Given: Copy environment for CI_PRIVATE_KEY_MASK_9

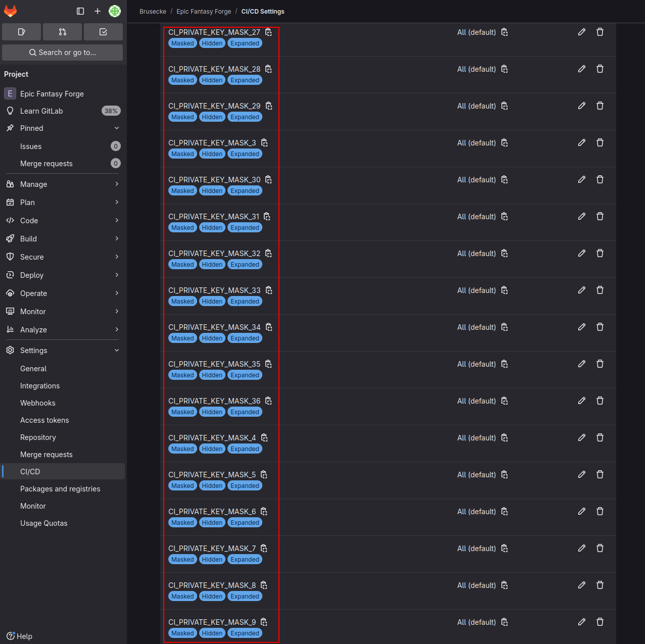Looking at the screenshot, I should click(x=504, y=622).
